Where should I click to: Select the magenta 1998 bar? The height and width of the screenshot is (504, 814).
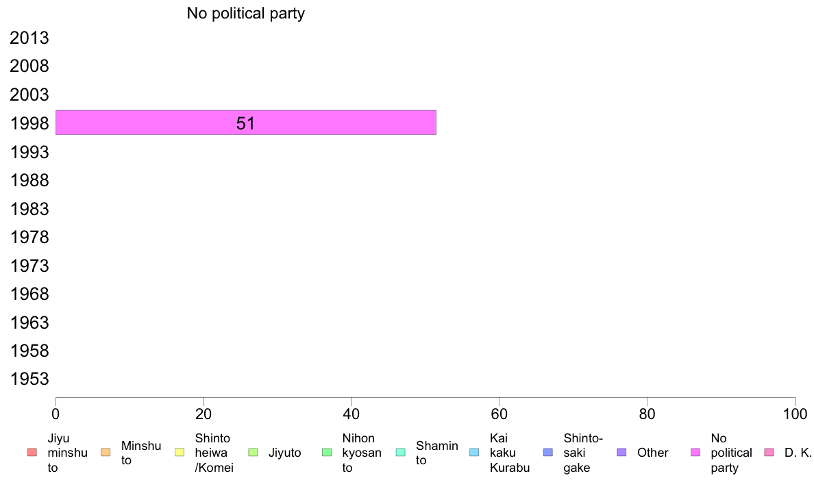(246, 123)
